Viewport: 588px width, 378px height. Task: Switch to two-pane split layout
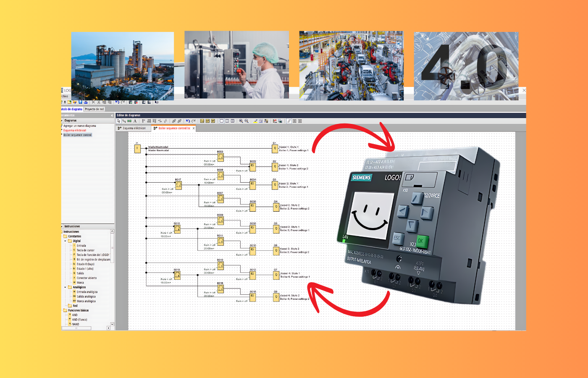click(227, 121)
